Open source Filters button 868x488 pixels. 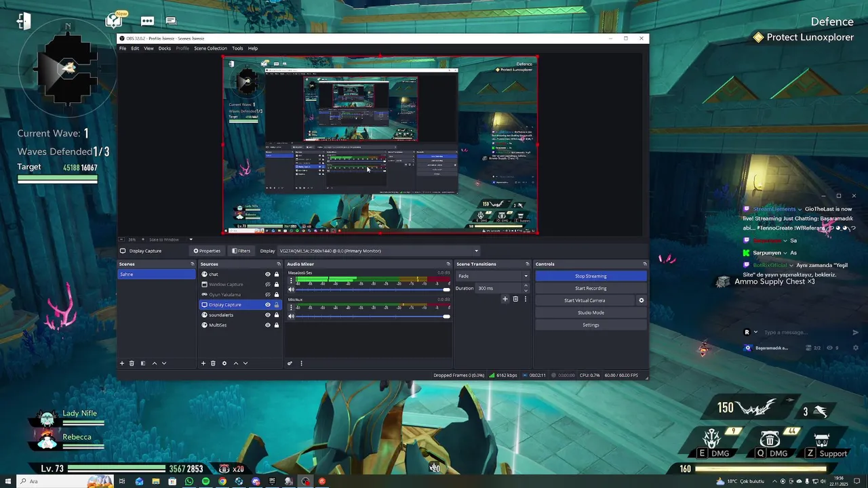[241, 251]
